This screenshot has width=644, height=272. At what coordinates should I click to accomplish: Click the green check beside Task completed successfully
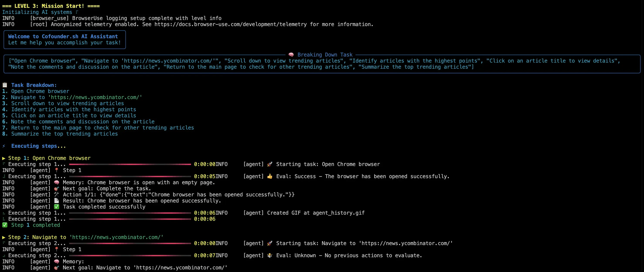coord(57,207)
